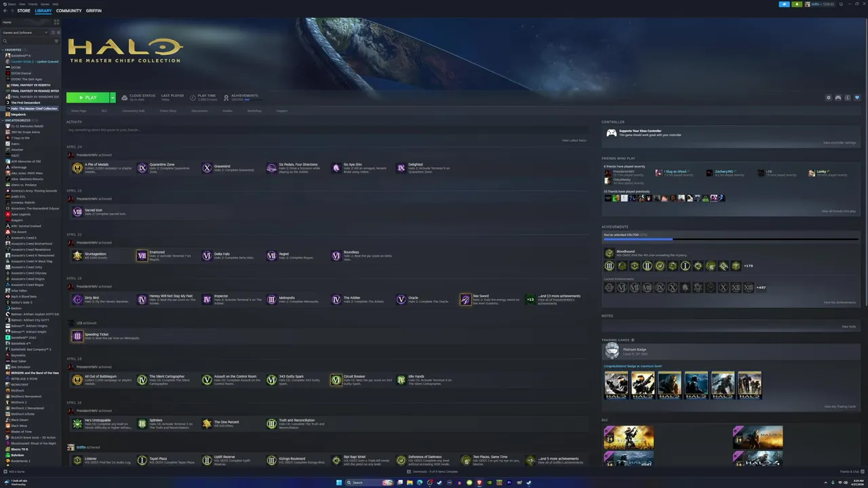Open the Store Page link
This screenshot has width=868, height=488.
(x=79, y=110)
